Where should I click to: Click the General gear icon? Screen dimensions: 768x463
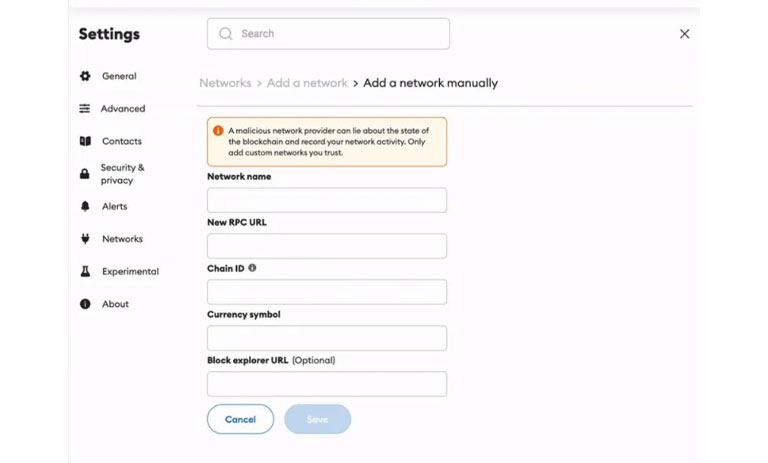point(85,76)
